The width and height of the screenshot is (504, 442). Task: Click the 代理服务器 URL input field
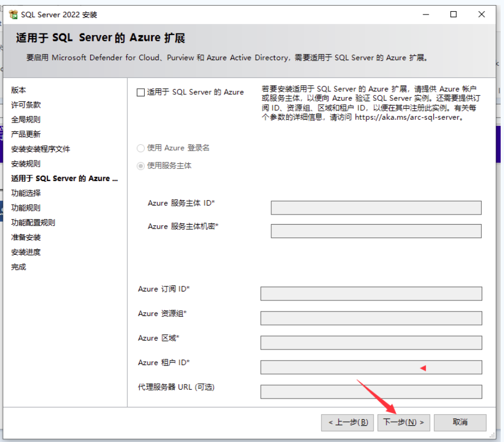371,392
